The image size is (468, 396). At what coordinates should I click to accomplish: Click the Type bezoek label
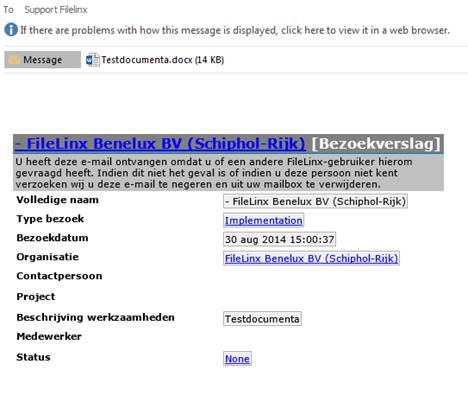(50, 219)
